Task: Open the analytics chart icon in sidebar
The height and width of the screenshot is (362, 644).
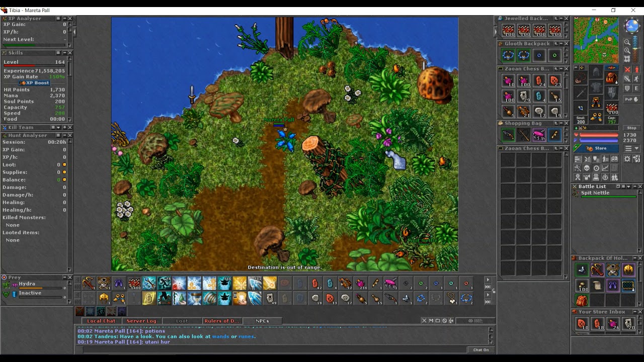Action: pos(606,168)
